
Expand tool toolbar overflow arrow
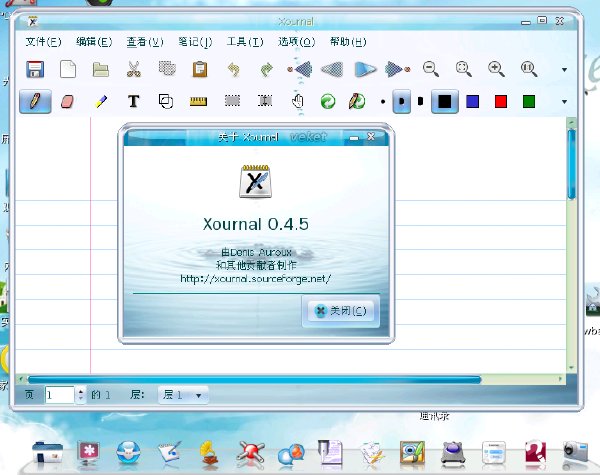coord(564,102)
